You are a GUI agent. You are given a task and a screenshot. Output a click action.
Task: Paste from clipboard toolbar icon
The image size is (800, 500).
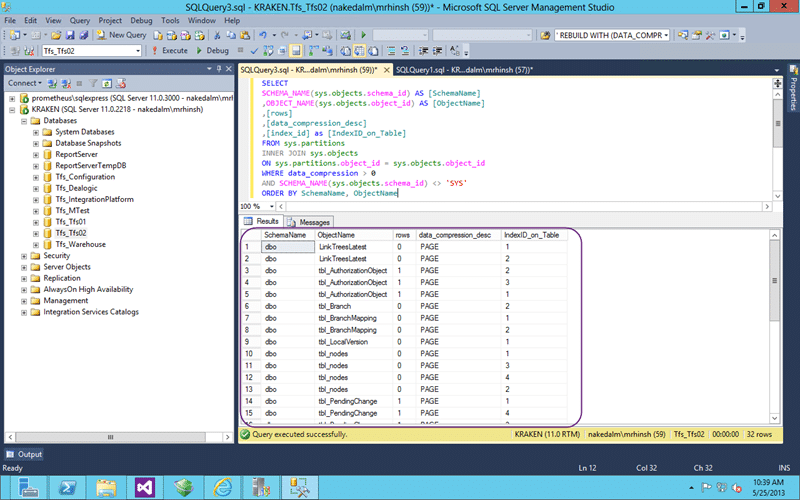click(245, 35)
